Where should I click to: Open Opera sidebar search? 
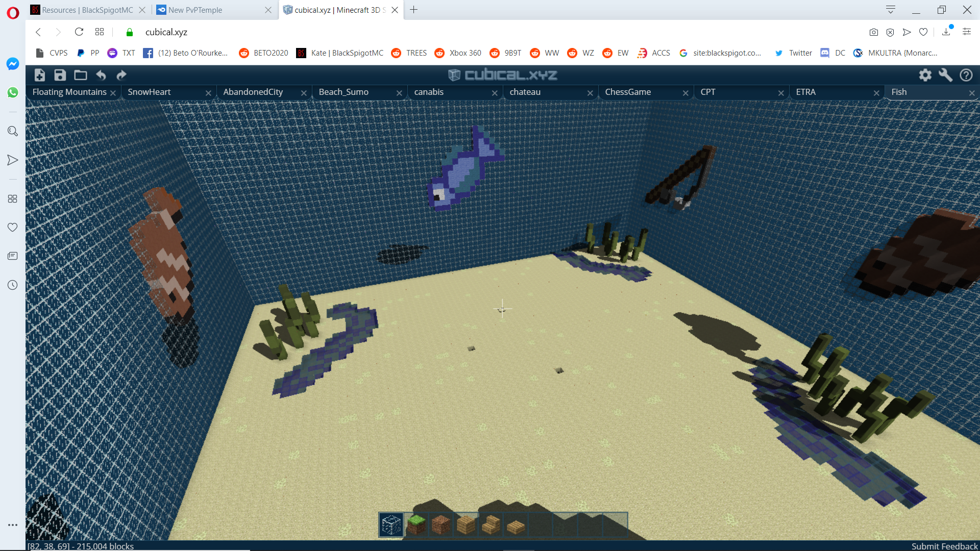coord(13,131)
